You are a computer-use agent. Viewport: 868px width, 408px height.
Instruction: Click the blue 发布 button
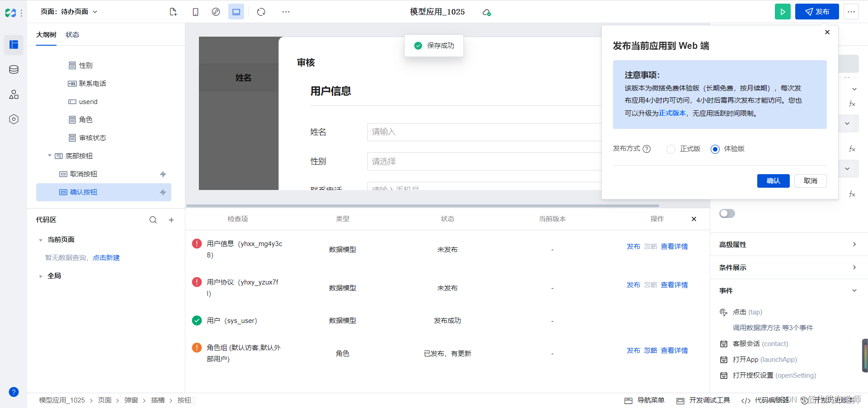[x=817, y=12]
